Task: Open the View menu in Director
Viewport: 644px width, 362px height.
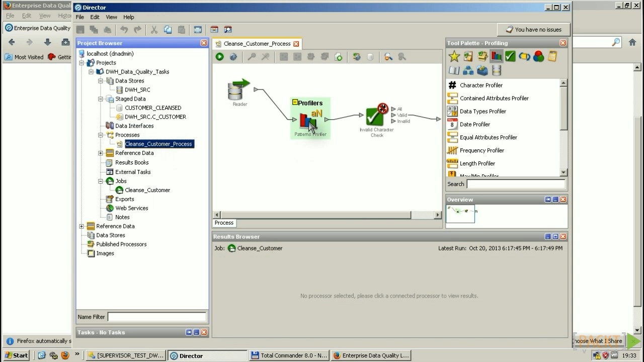Action: point(111,17)
